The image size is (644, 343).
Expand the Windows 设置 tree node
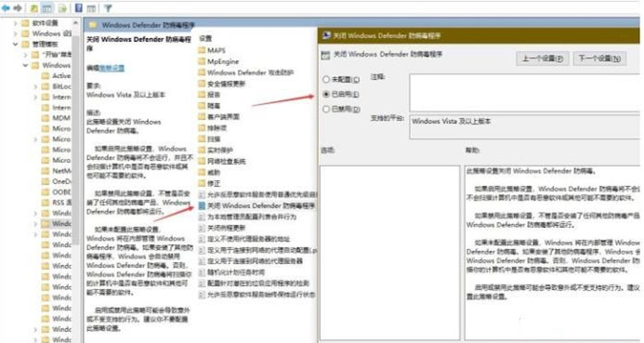(x=16, y=33)
